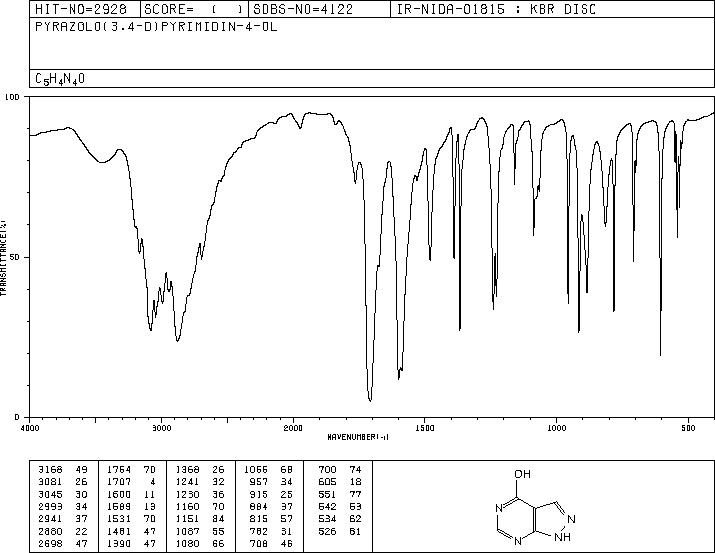Viewport: 715px width, 553px height.
Task: Click the 500 wavenumber axis tick label
Action: 688,428
